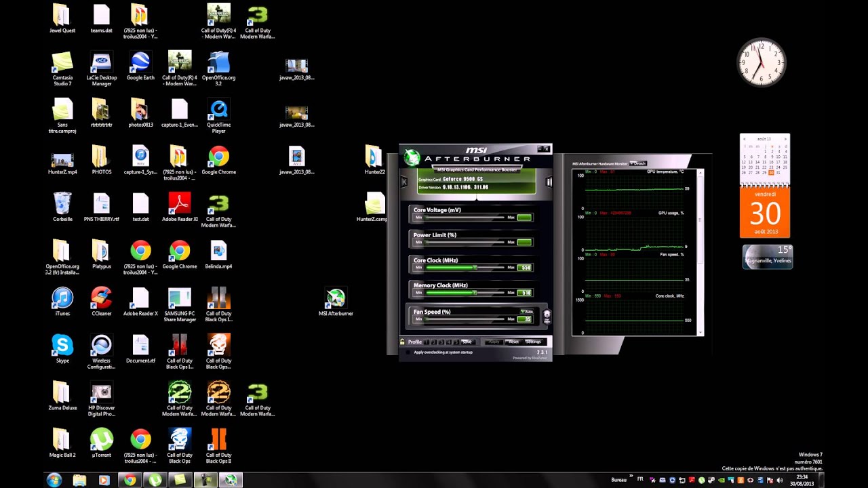
Task: Select the Magic Ball 2 folder
Action: pos(62,443)
